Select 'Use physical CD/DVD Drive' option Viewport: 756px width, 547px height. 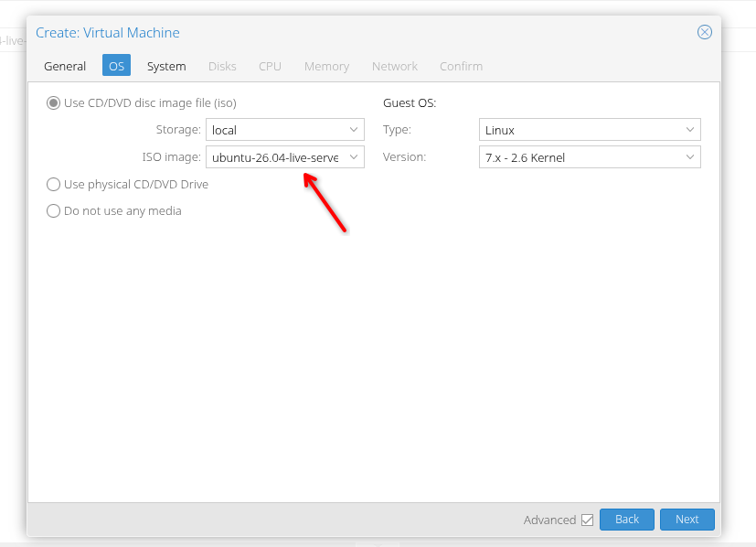click(x=53, y=184)
